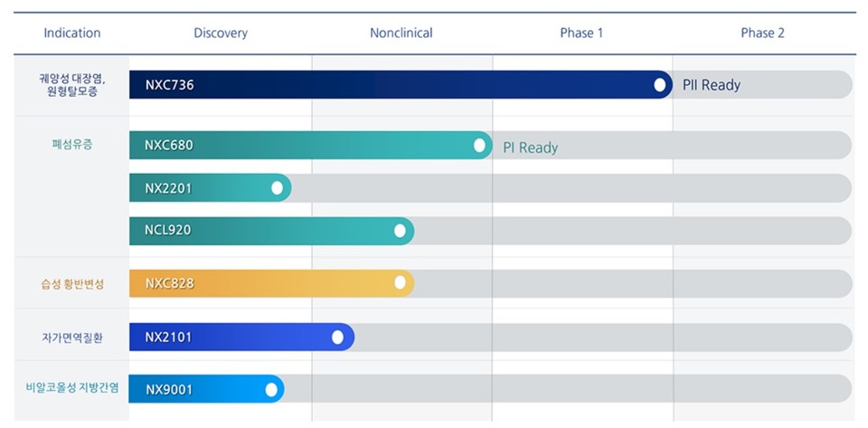Click the Phase 2 column header
This screenshot has height=428, width=868.
[x=762, y=33]
